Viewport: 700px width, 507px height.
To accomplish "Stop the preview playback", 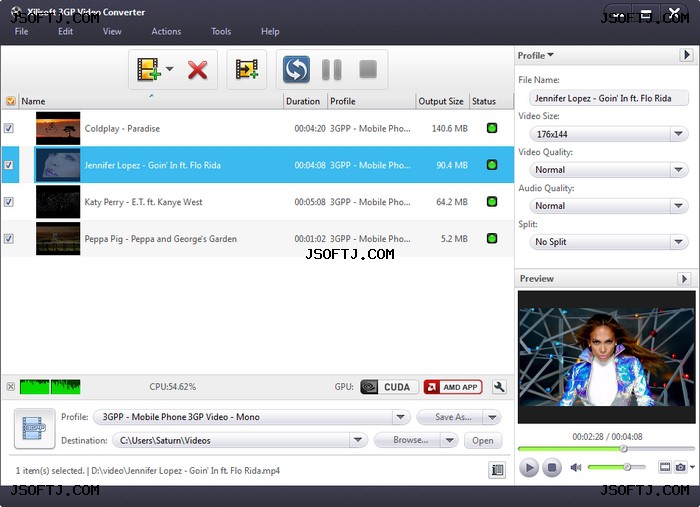I will 552,468.
